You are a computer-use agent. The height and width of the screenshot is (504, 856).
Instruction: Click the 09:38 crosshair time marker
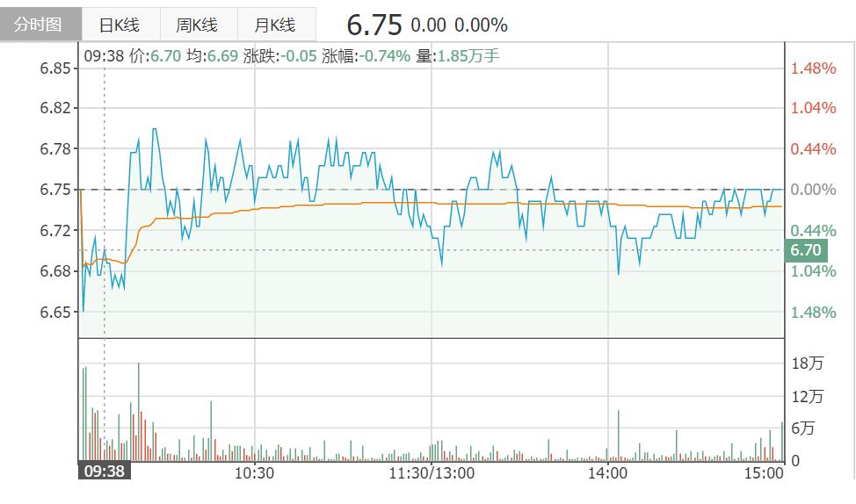[104, 472]
